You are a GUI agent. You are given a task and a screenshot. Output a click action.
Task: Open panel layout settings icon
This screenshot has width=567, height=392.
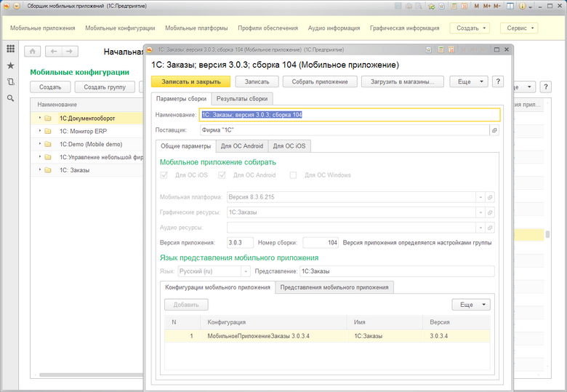pos(510,6)
